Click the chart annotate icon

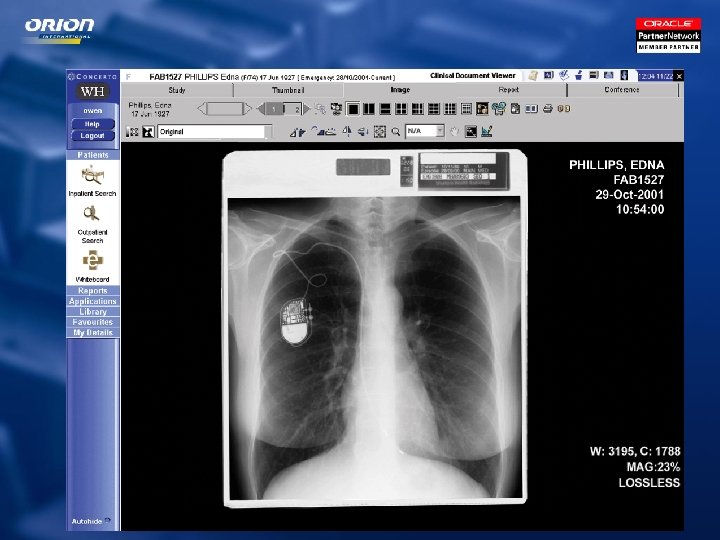[487, 132]
